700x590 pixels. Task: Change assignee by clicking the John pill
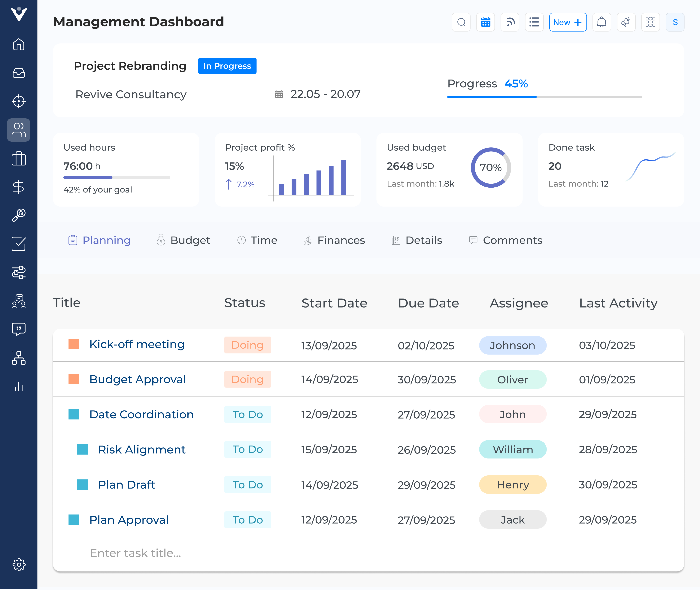[x=512, y=414]
